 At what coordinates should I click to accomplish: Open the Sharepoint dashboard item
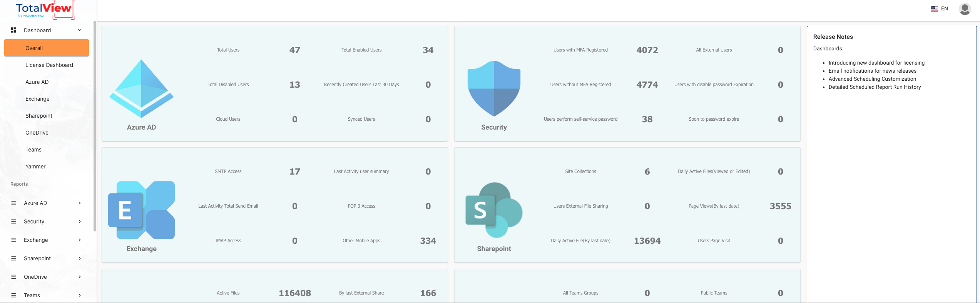39,116
